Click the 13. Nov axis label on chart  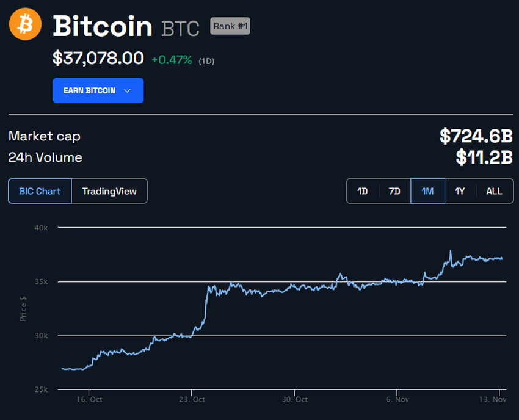(x=493, y=399)
